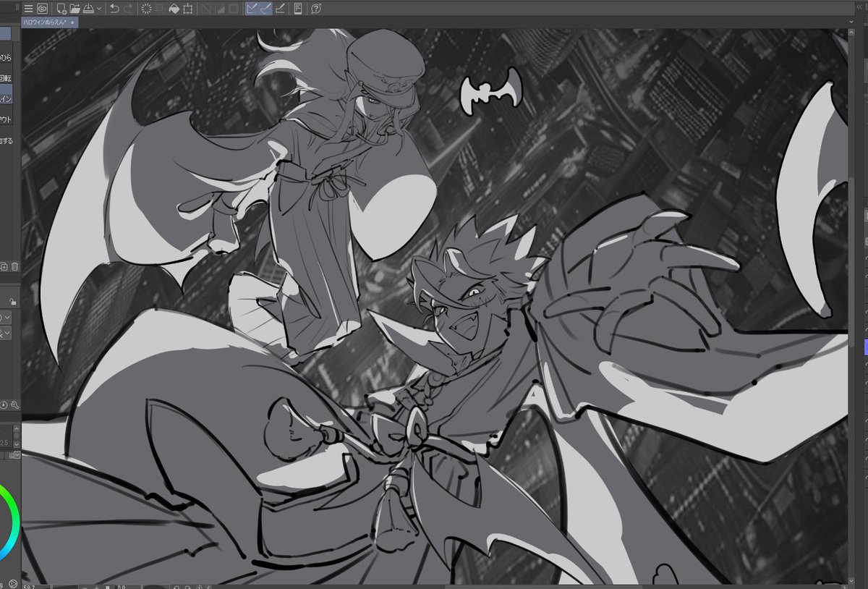This screenshot has height=589, width=868.
Task: Open CLIP STUDIO PAINT Support help icon
Action: (x=316, y=9)
